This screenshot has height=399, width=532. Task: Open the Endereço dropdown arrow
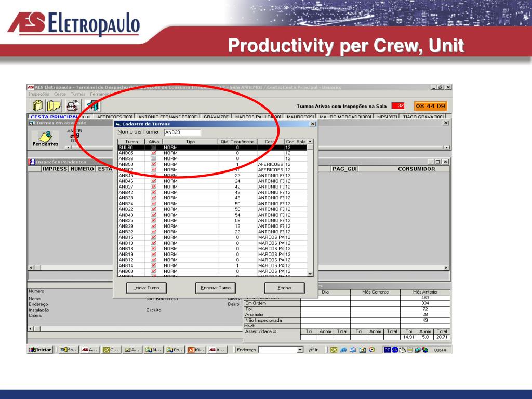300,350
